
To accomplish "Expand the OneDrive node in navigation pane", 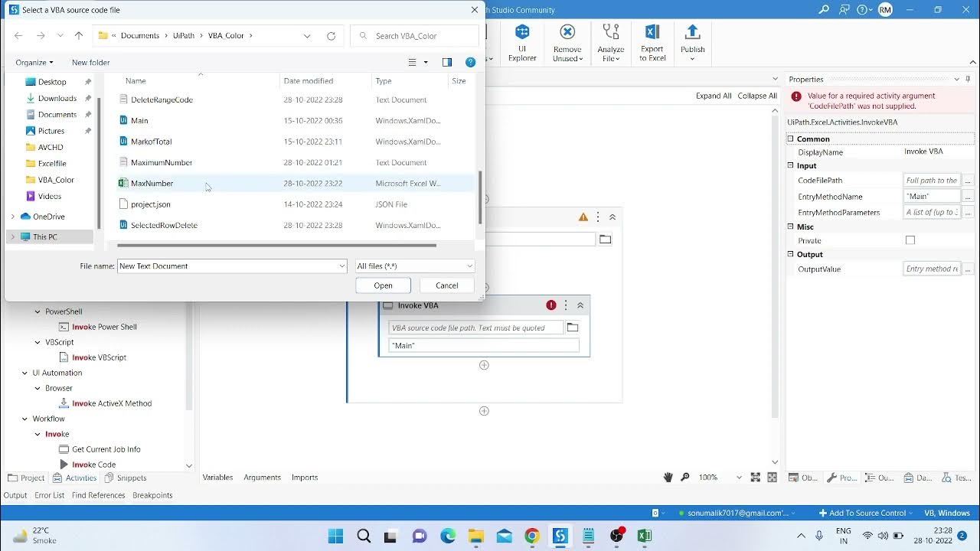I will click(12, 217).
